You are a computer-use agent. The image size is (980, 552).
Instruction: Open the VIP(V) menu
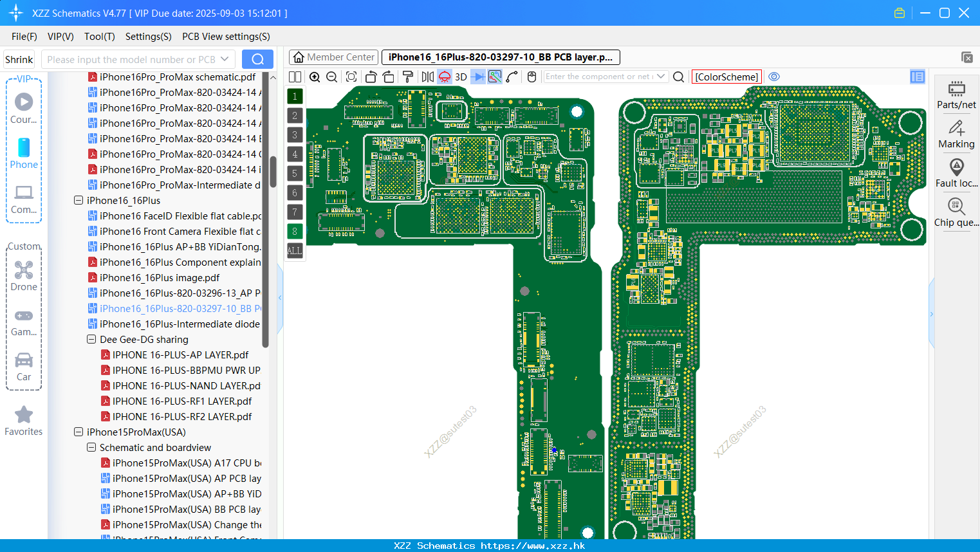coord(60,37)
